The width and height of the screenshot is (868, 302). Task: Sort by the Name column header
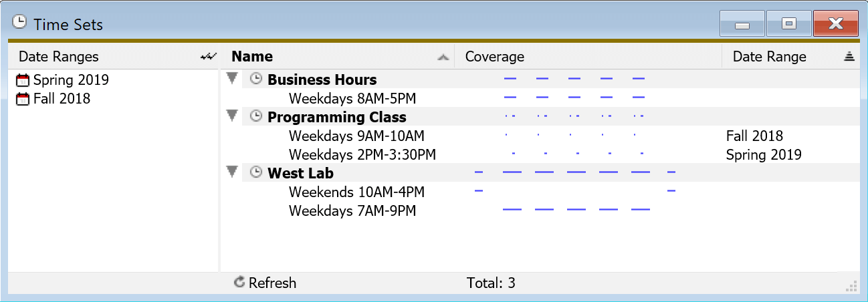click(252, 57)
